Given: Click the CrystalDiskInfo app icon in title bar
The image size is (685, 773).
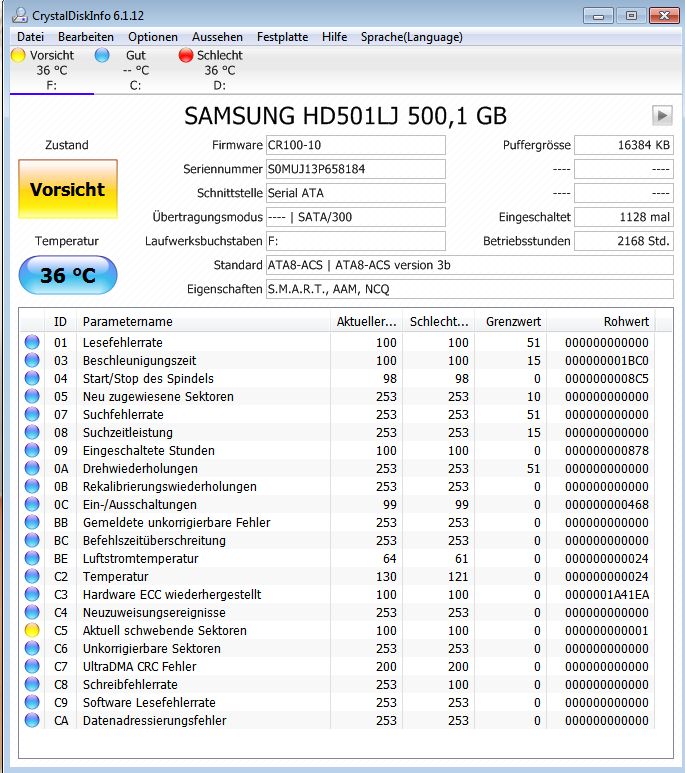Looking at the screenshot, I should (x=20, y=15).
